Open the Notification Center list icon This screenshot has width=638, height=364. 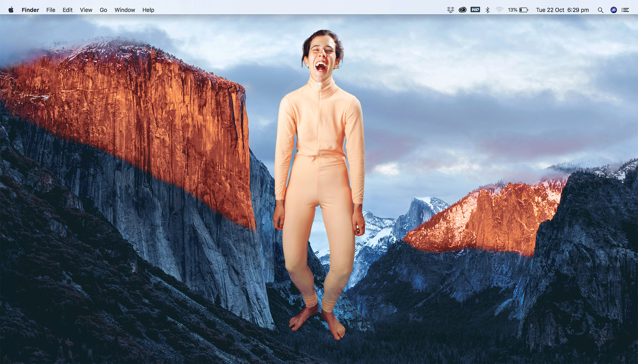tap(625, 10)
